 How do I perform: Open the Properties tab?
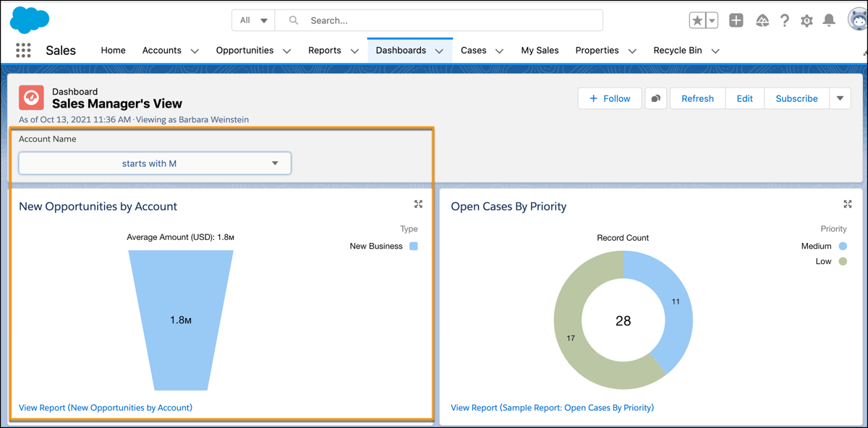click(x=597, y=51)
